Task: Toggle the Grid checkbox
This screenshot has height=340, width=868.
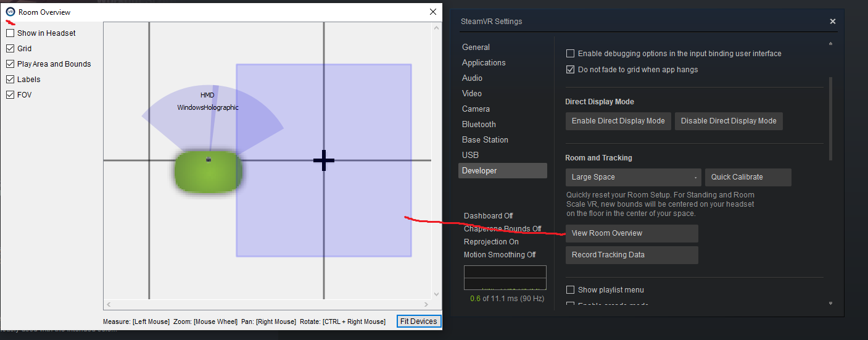Action: tap(10, 49)
